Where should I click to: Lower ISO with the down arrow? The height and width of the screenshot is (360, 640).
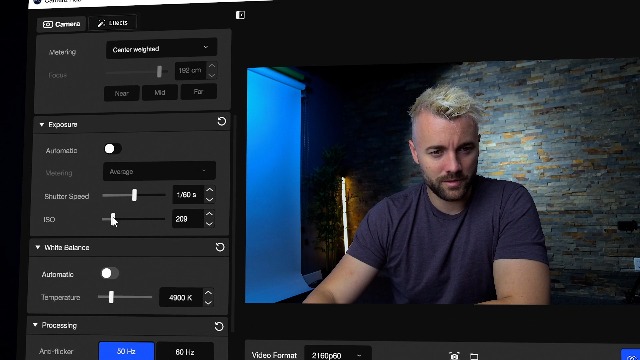(209, 223)
